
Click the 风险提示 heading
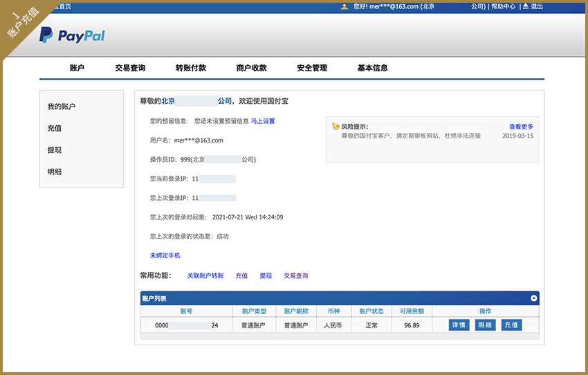tap(355, 127)
